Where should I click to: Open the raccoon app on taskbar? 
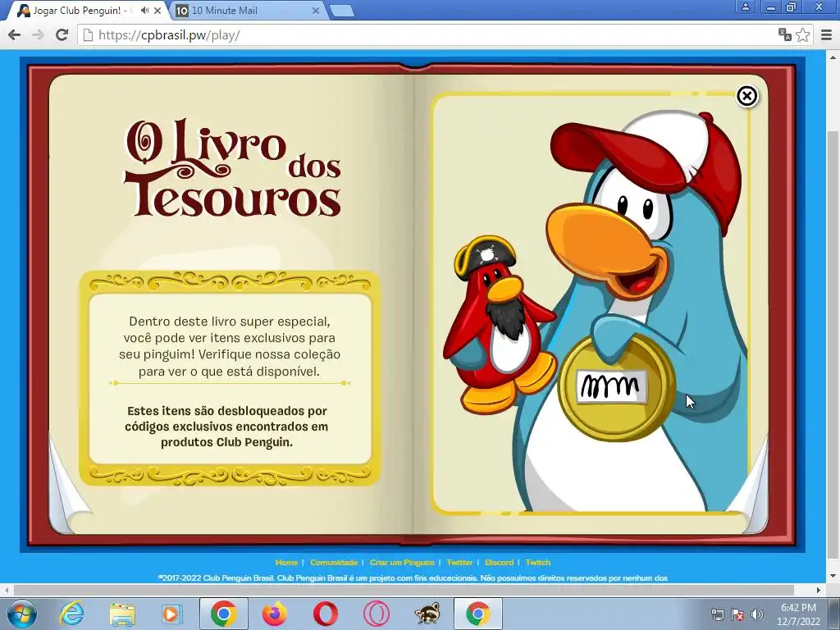pos(427,614)
